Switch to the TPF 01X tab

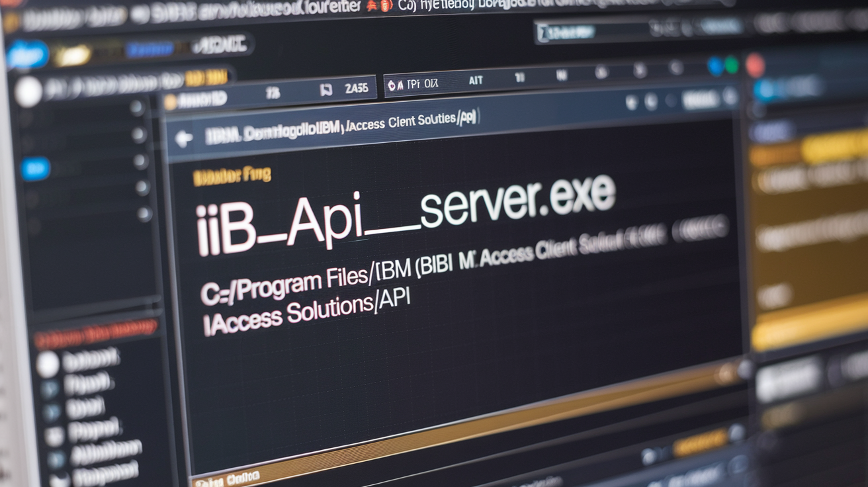(x=422, y=83)
